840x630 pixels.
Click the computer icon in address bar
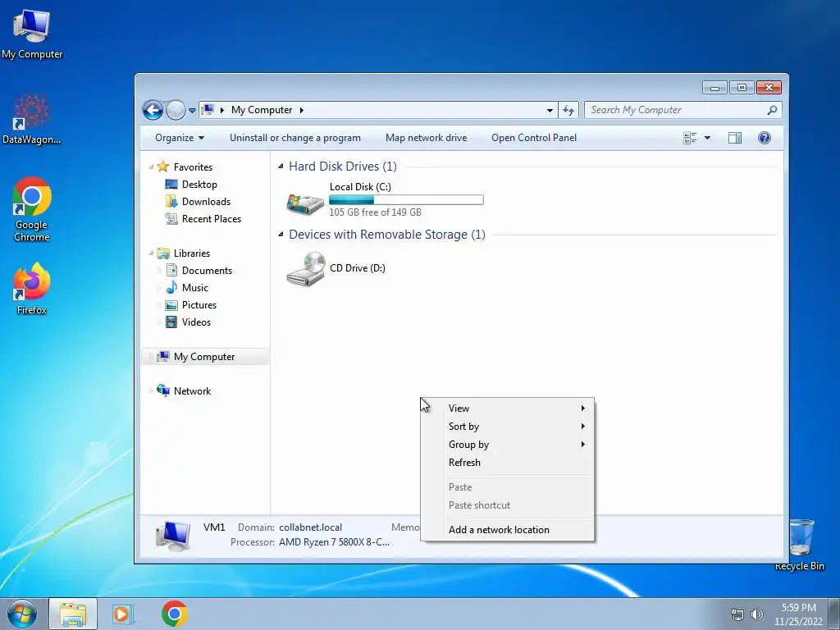click(208, 110)
